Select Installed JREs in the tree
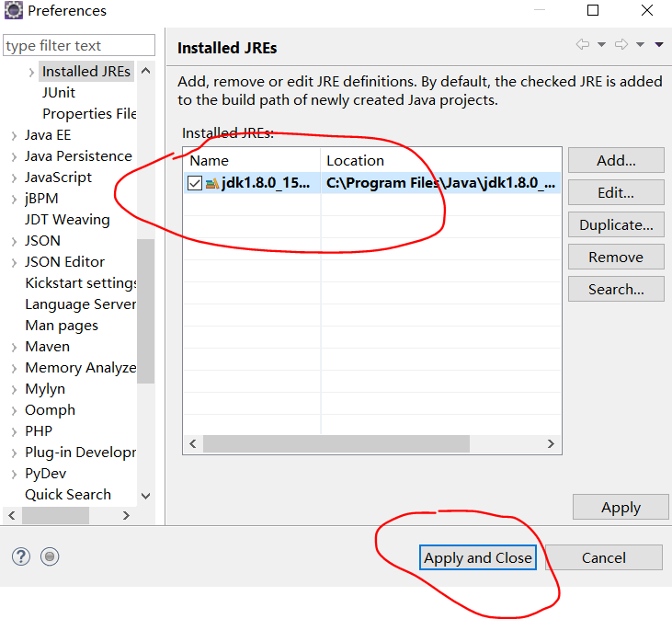This screenshot has width=672, height=619. (x=86, y=71)
